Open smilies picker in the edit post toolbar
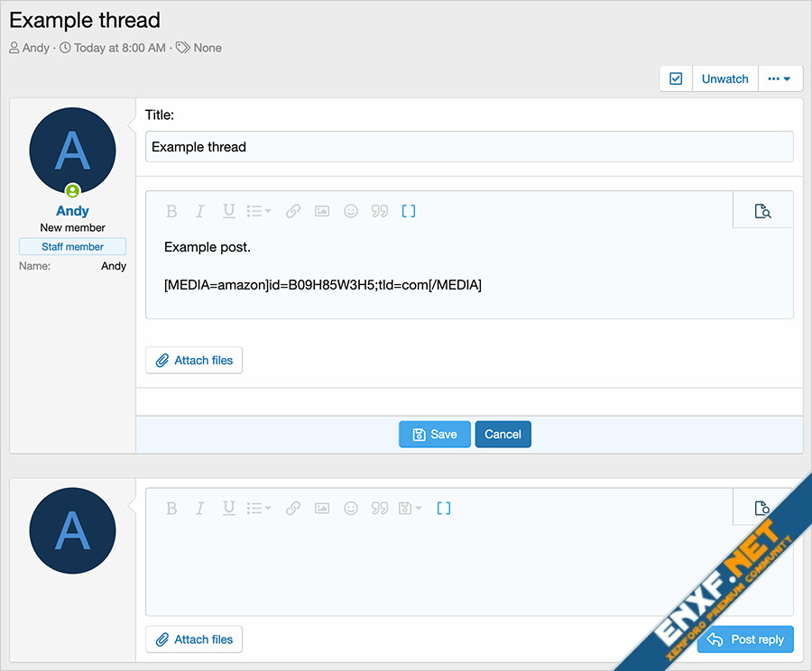Screen dimensions: 812x671 (x=351, y=211)
